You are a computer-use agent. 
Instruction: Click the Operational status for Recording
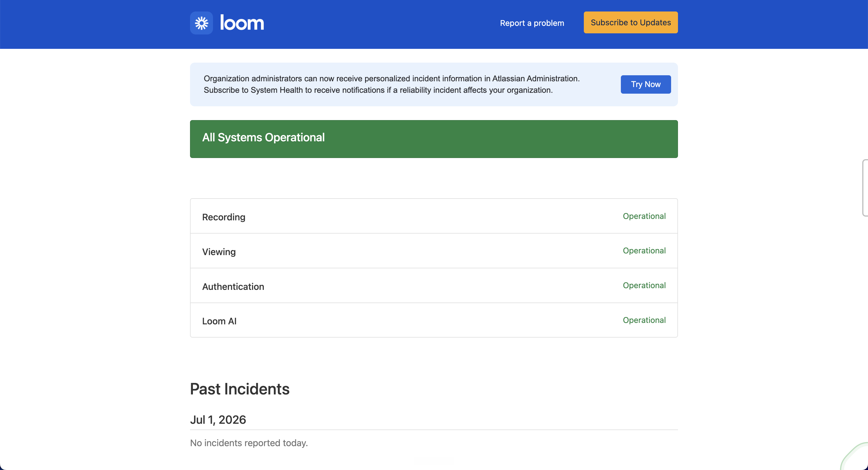pos(644,216)
